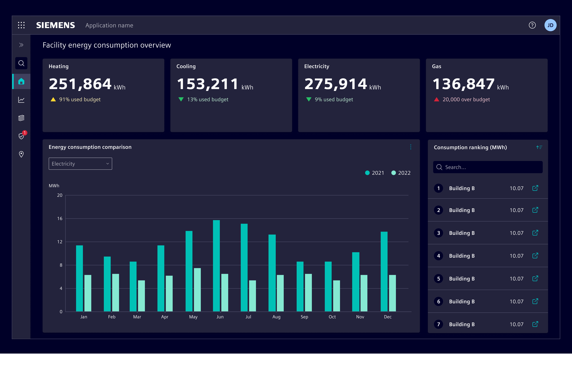Toggle the 2021 series in the chart legend

click(374, 173)
